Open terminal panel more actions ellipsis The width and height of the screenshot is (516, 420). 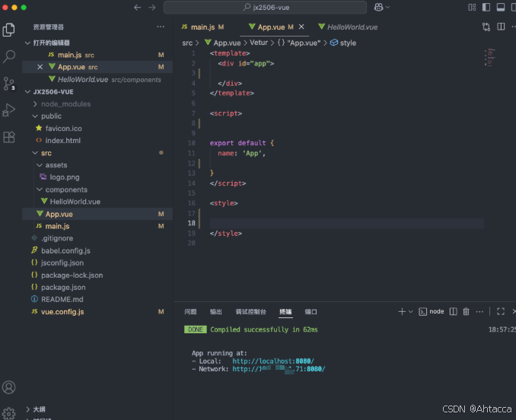479,311
